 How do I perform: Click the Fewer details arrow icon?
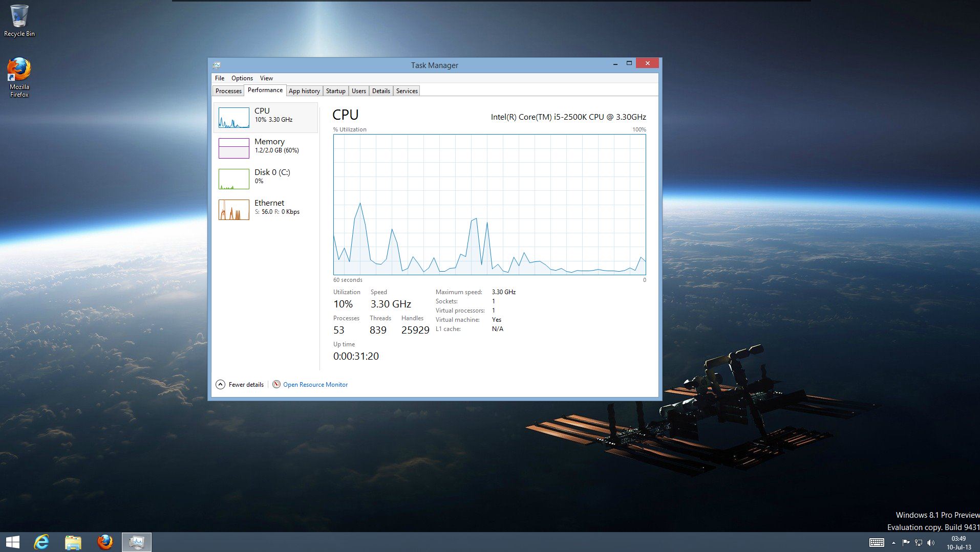[220, 384]
